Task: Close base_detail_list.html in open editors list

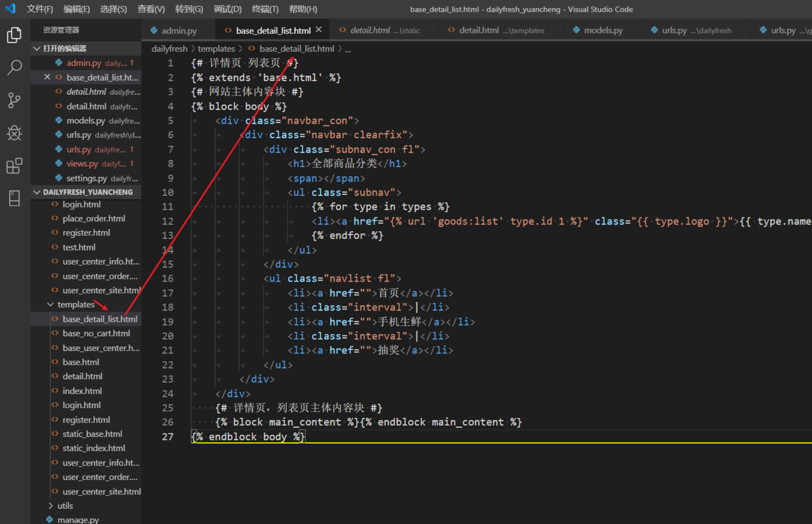Action: [47, 77]
